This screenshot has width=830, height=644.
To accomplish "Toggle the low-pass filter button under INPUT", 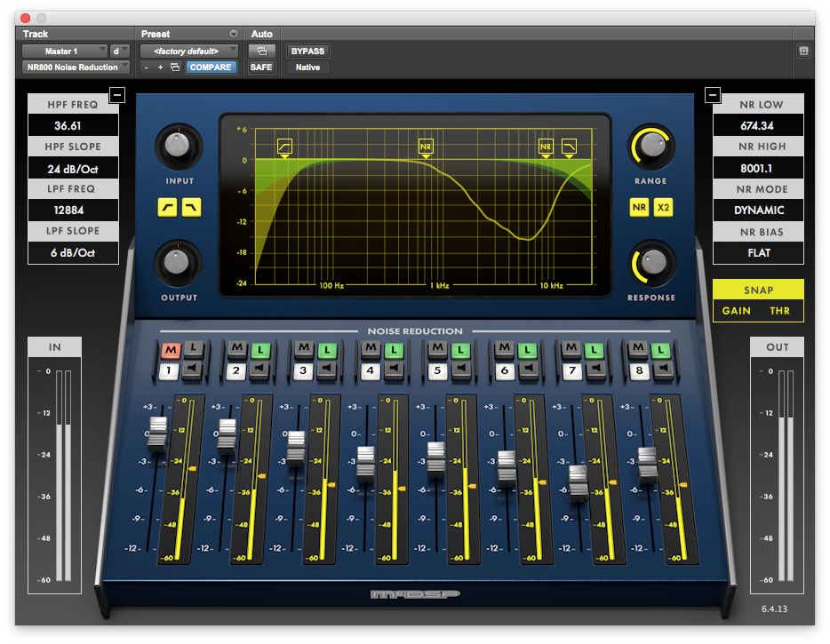I will (192, 208).
